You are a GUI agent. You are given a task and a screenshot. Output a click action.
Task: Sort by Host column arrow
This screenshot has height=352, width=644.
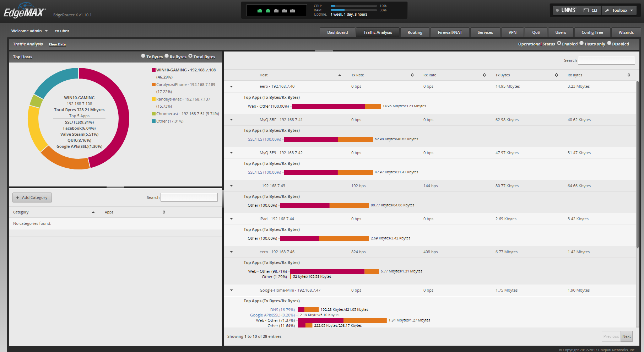click(x=340, y=75)
